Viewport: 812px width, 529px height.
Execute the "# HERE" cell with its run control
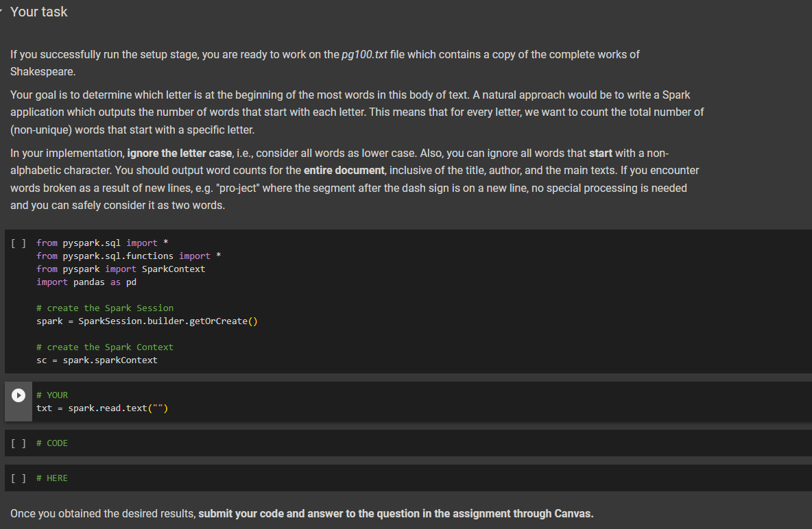click(x=17, y=478)
